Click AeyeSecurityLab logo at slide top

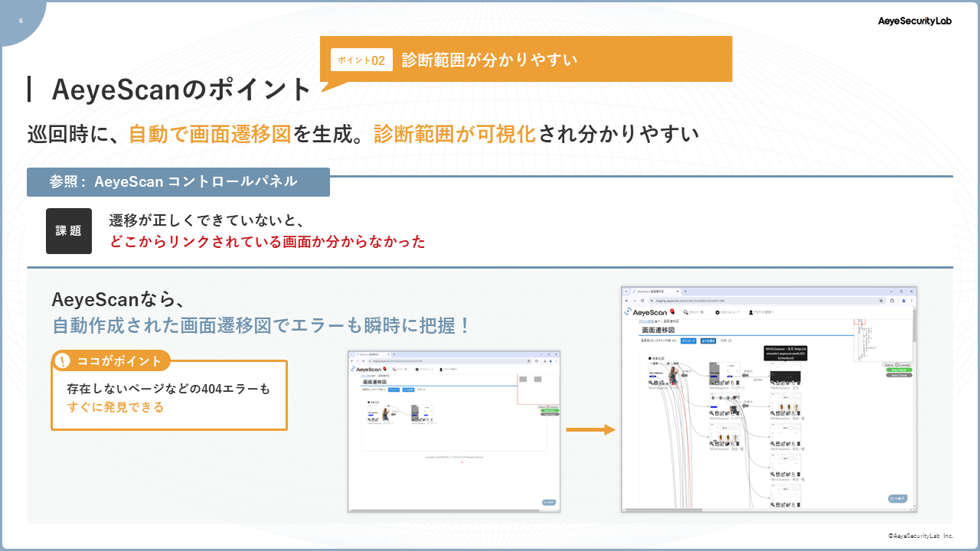pyautogui.click(x=914, y=21)
